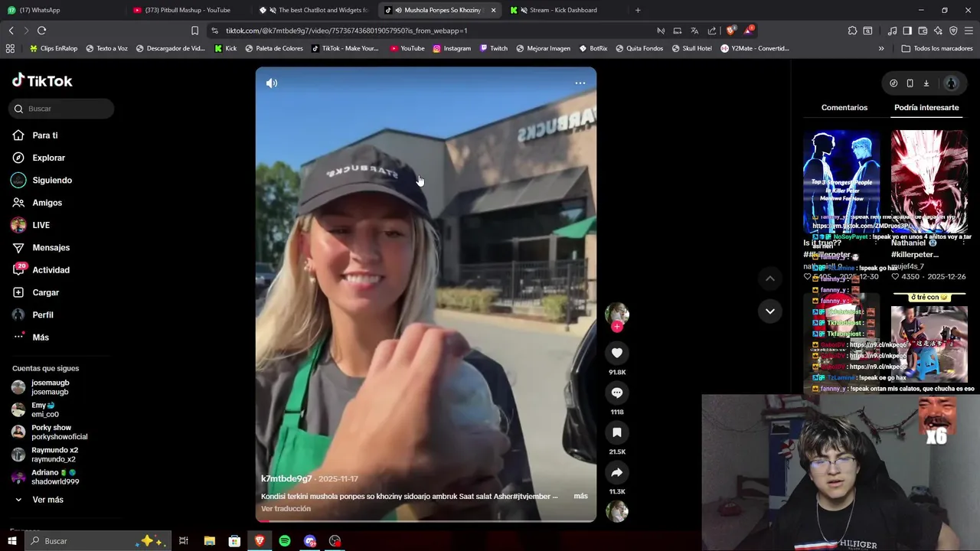Mute the TikTok video with speaker icon

272,83
